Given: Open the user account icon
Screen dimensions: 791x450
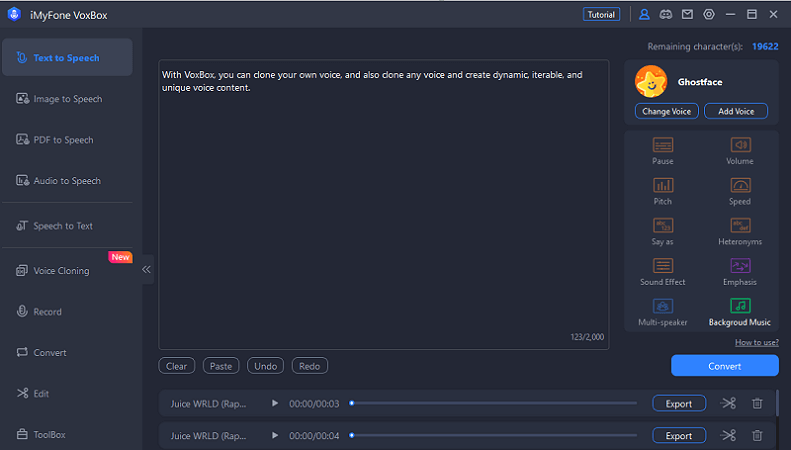Looking at the screenshot, I should 644,15.
